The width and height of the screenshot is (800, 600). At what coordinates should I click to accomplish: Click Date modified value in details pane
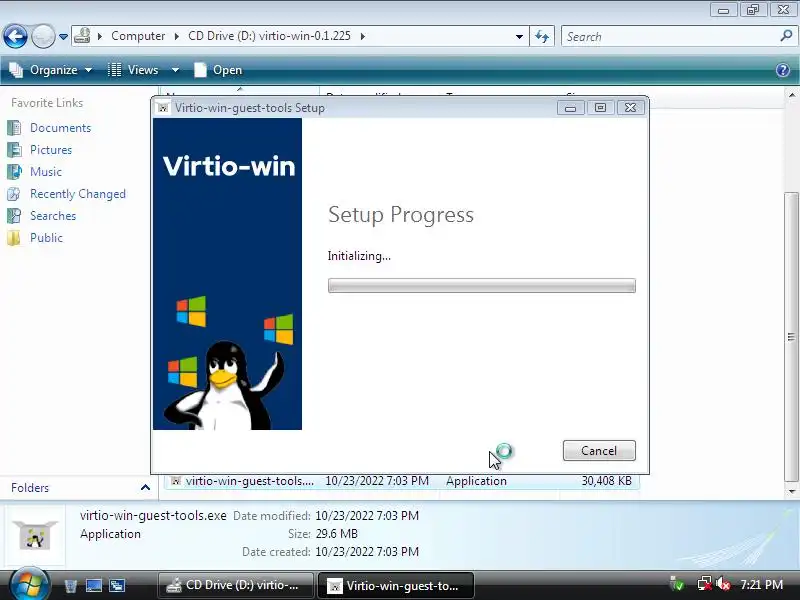[x=367, y=516]
